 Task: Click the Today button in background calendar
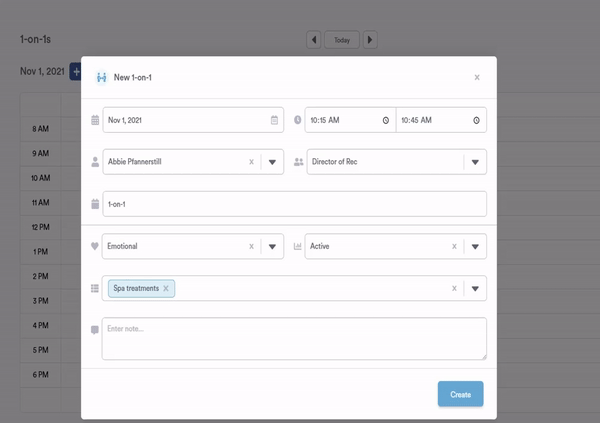(x=342, y=40)
